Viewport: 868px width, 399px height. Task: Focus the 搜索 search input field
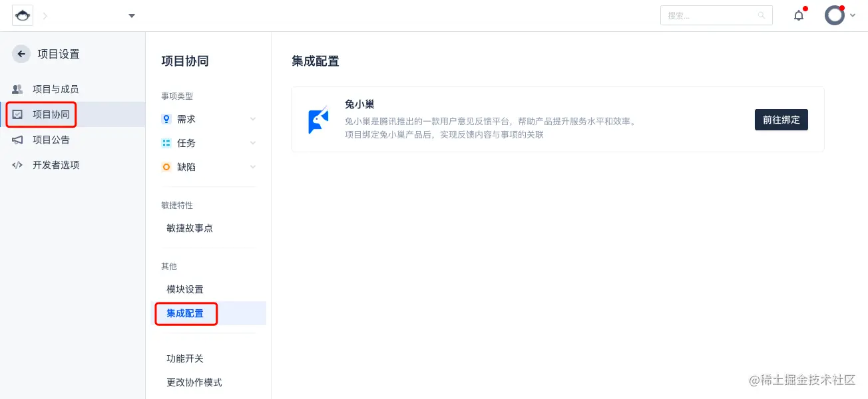(716, 15)
